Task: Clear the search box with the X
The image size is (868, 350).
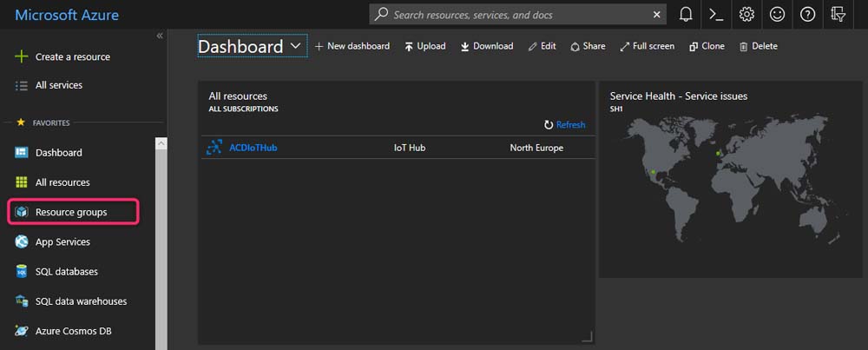Action: (x=656, y=15)
